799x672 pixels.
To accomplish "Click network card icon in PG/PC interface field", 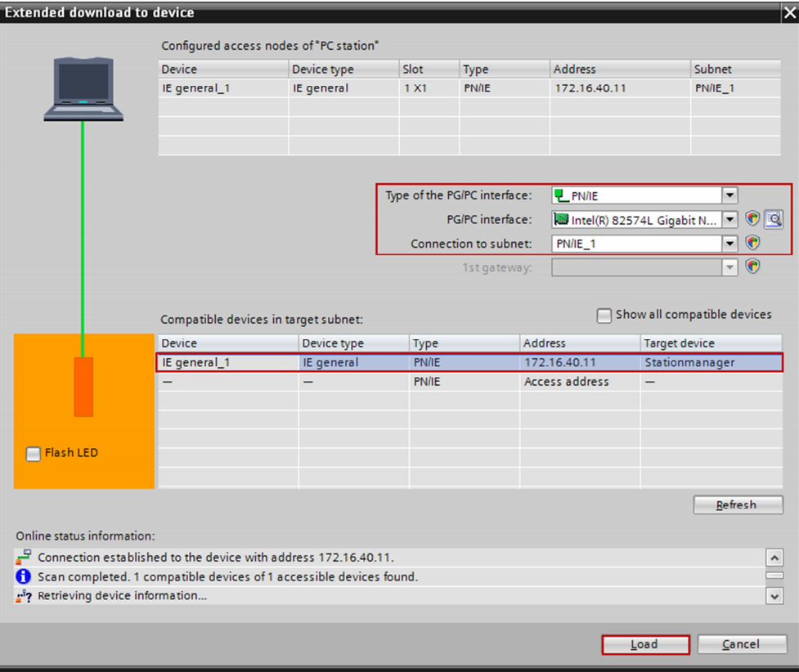I will coord(561,220).
